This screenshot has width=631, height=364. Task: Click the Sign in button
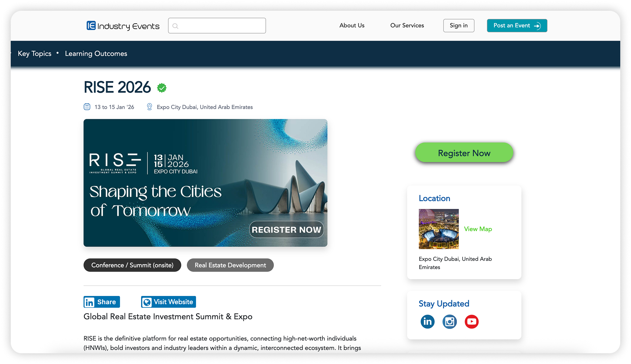pyautogui.click(x=459, y=25)
